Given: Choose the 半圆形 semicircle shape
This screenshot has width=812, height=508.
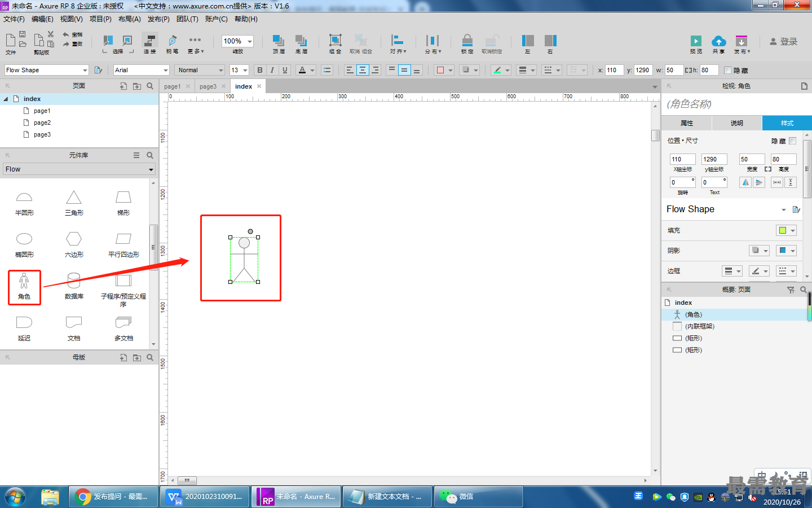Looking at the screenshot, I should coord(24,203).
